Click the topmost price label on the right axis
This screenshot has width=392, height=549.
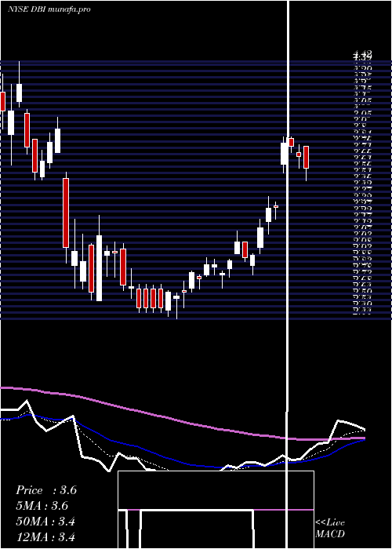point(362,53)
